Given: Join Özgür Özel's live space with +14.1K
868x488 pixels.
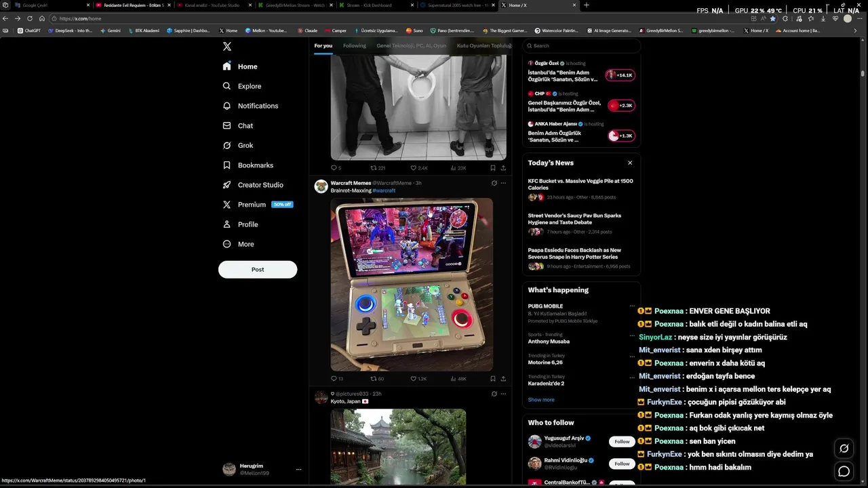Looking at the screenshot, I should tap(620, 75).
